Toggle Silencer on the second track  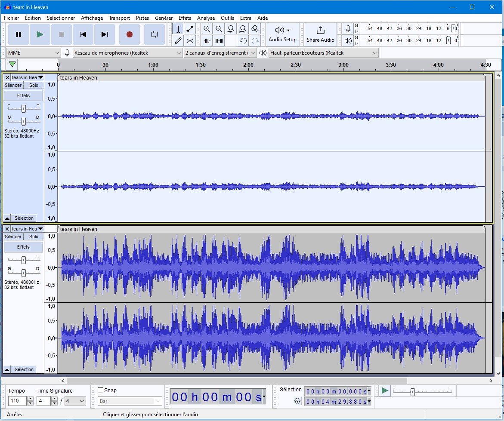point(13,237)
